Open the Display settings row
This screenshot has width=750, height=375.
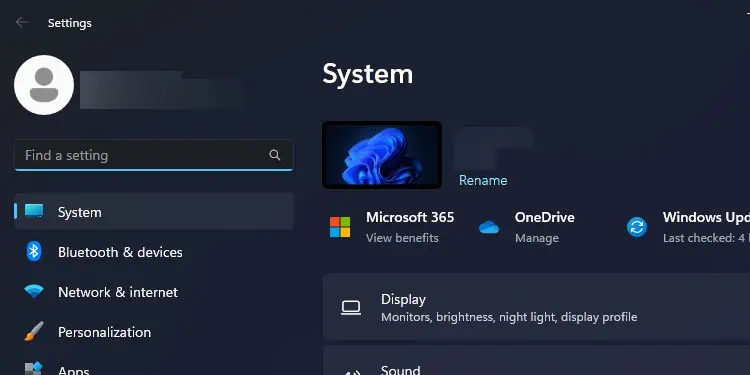coord(537,307)
